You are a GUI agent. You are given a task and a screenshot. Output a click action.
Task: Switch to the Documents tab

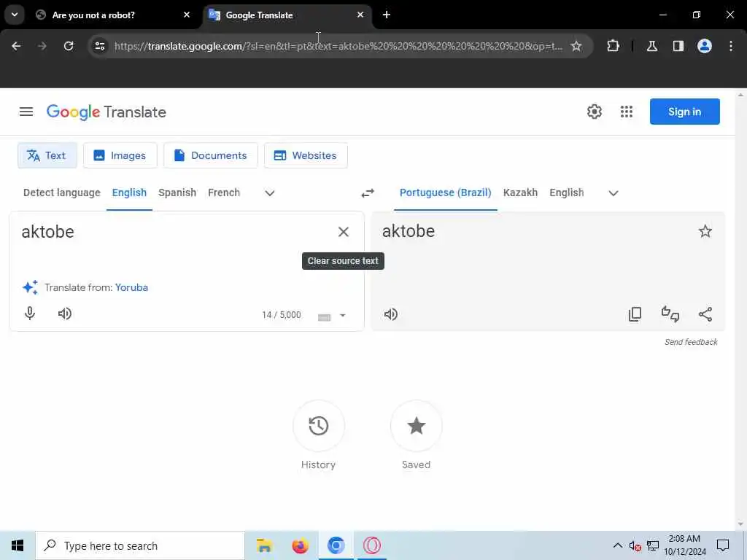(x=211, y=155)
